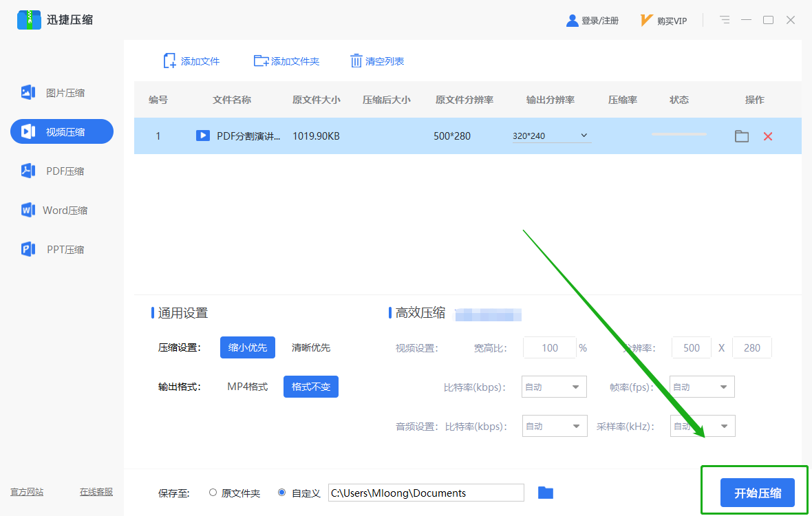812x516 pixels.
Task: Click the 开始压缩 button
Action: pyautogui.click(x=757, y=493)
